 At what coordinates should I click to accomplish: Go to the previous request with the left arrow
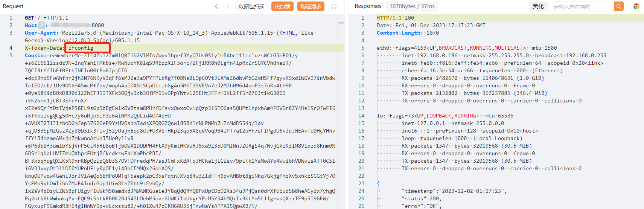pyautogui.click(x=216, y=6)
